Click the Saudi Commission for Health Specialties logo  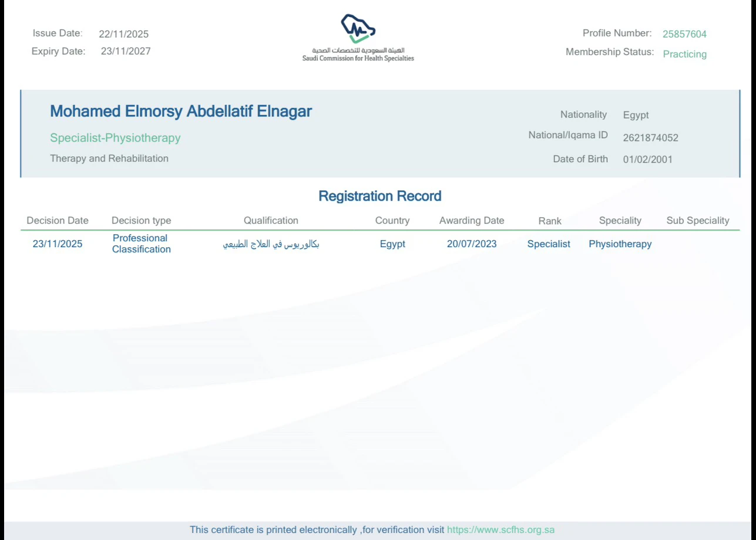(358, 38)
